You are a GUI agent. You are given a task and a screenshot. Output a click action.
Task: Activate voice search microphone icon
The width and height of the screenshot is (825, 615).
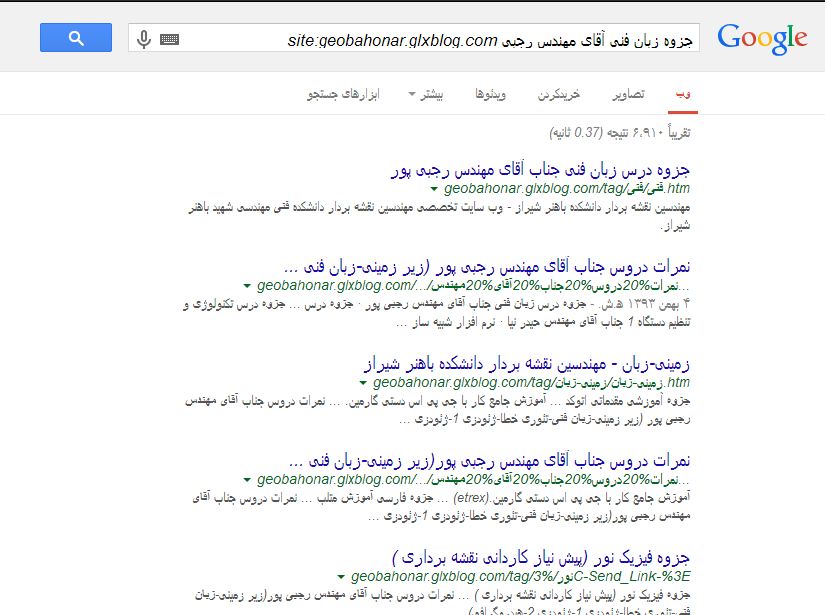point(144,39)
